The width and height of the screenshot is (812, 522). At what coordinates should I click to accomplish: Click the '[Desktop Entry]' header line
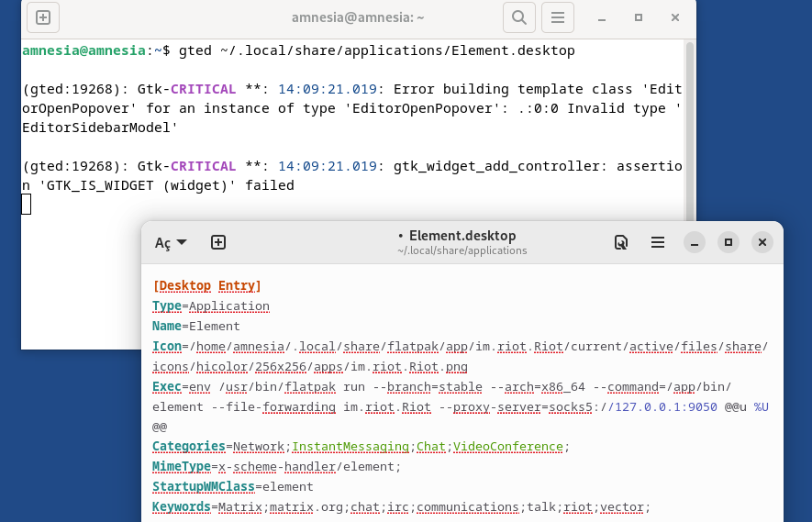(x=206, y=286)
